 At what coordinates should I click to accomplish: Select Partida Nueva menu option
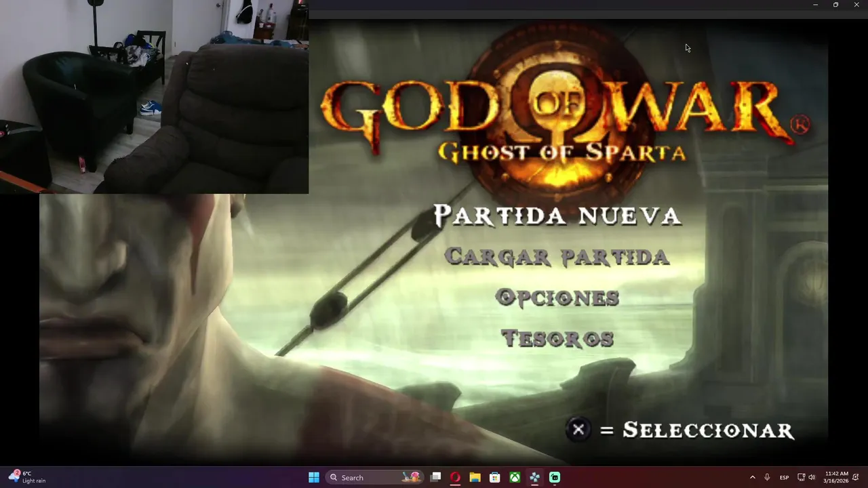tap(557, 216)
